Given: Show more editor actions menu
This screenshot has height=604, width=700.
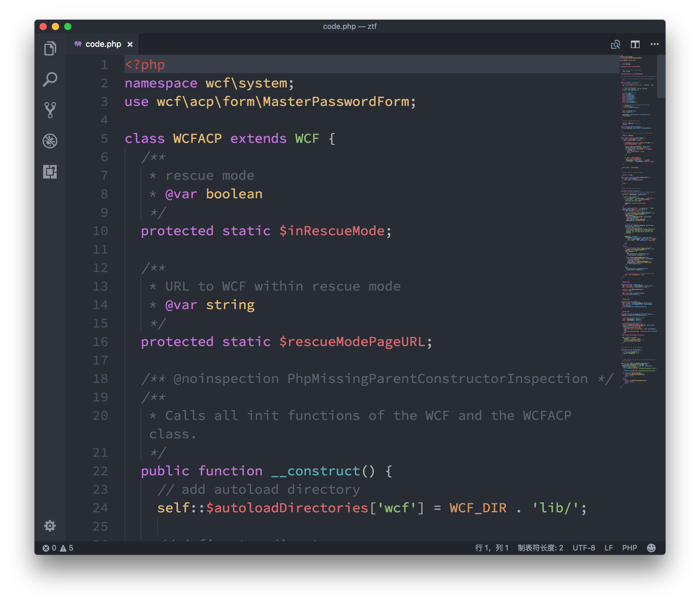Looking at the screenshot, I should click(654, 44).
